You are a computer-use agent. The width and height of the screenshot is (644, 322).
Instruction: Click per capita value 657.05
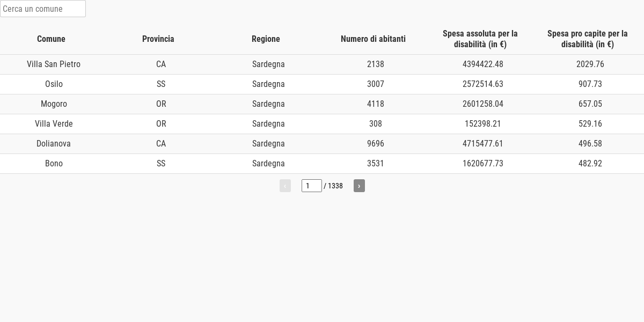click(x=590, y=104)
